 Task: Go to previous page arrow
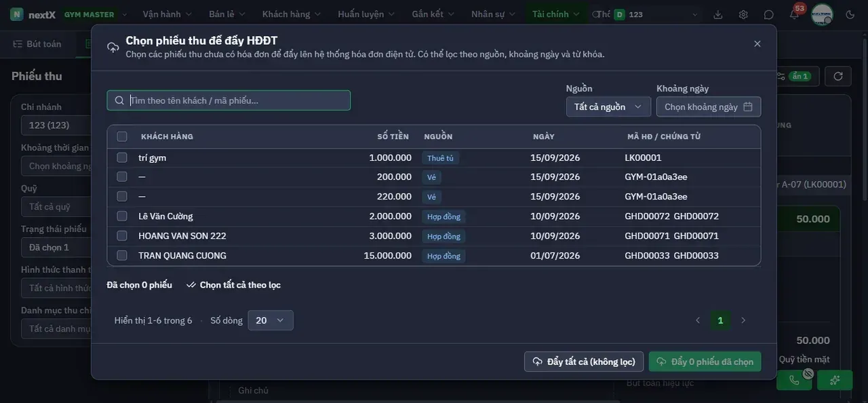tap(698, 320)
